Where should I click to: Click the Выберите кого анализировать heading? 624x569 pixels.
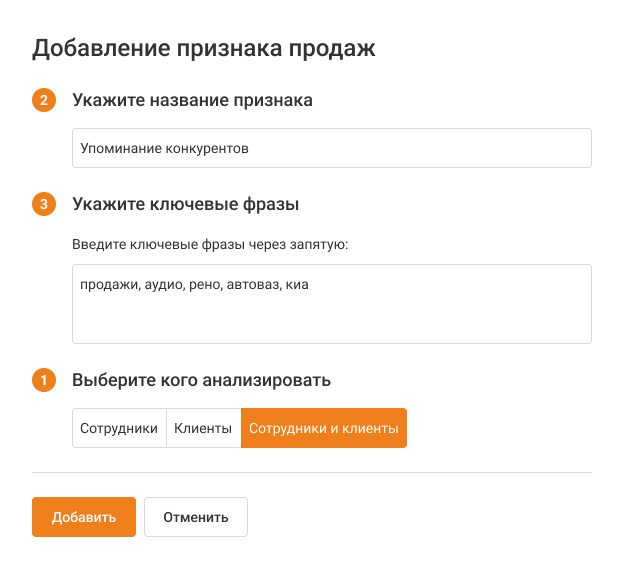pyautogui.click(x=201, y=380)
